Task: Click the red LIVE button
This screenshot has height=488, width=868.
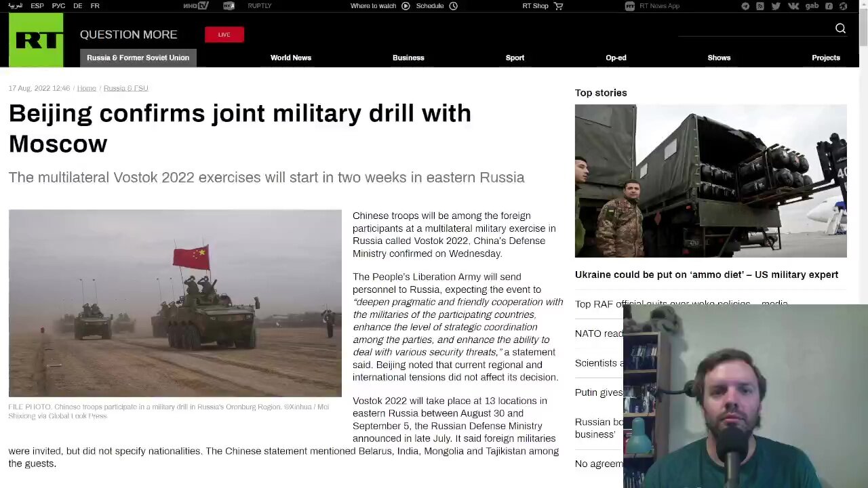Action: click(224, 35)
